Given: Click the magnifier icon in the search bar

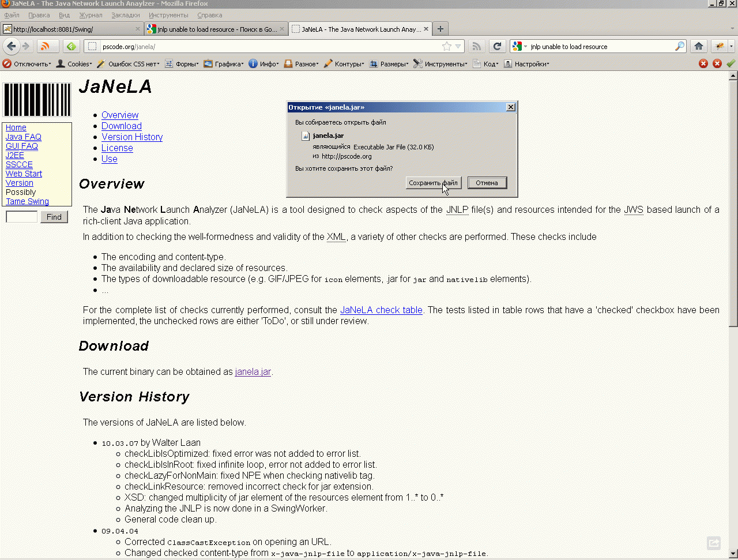Looking at the screenshot, I should pos(680,46).
